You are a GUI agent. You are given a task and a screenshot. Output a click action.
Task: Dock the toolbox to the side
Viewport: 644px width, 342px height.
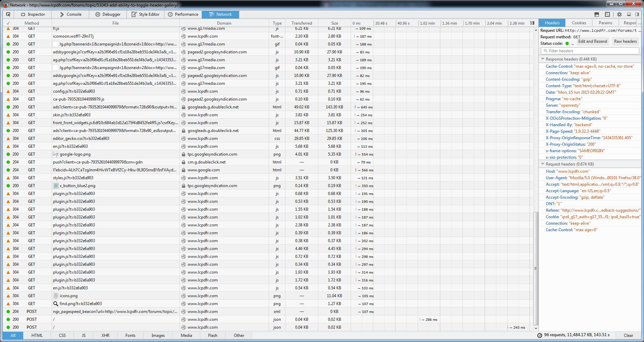point(637,14)
